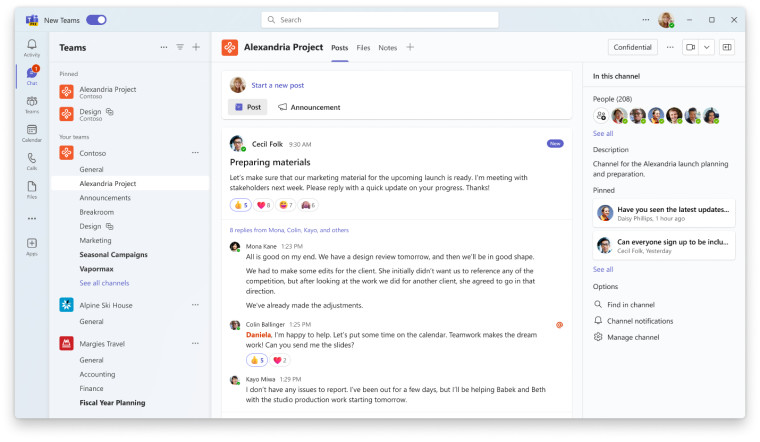Click heart reaction on Colin's reply

click(280, 360)
